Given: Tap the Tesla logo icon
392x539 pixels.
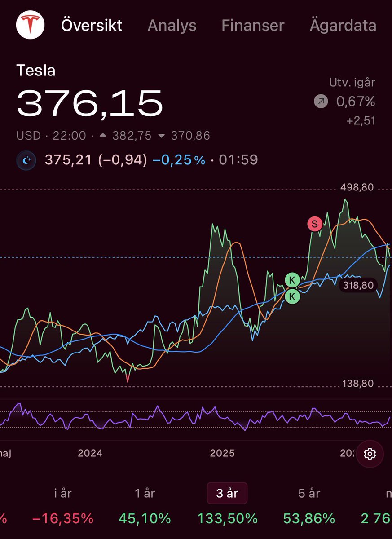Looking at the screenshot, I should (30, 25).
